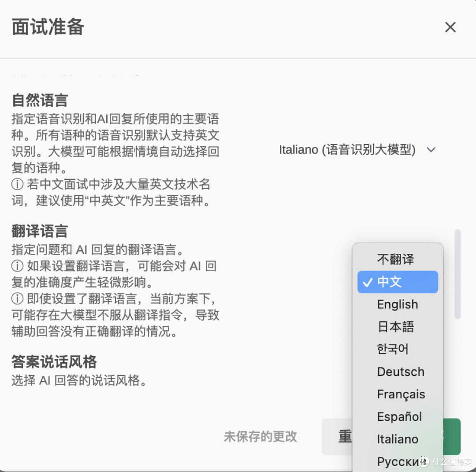This screenshot has height=472, width=476.
Task: Click the 未保存的更改 status text
Action: tap(260, 436)
